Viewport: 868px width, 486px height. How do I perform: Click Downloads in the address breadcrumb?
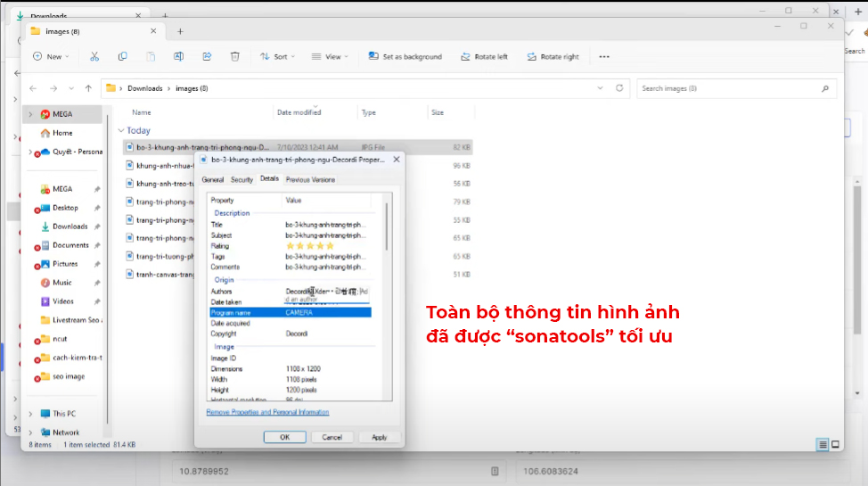tap(145, 88)
